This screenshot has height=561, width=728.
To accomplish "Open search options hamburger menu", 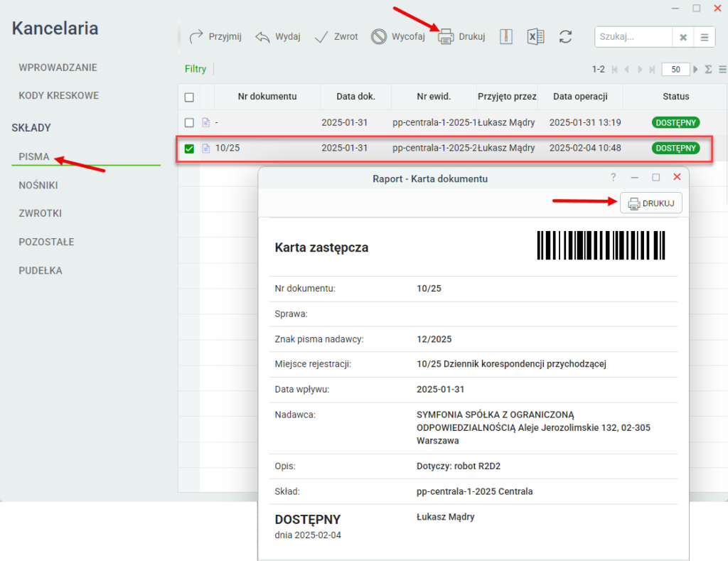I will pyautogui.click(x=705, y=37).
